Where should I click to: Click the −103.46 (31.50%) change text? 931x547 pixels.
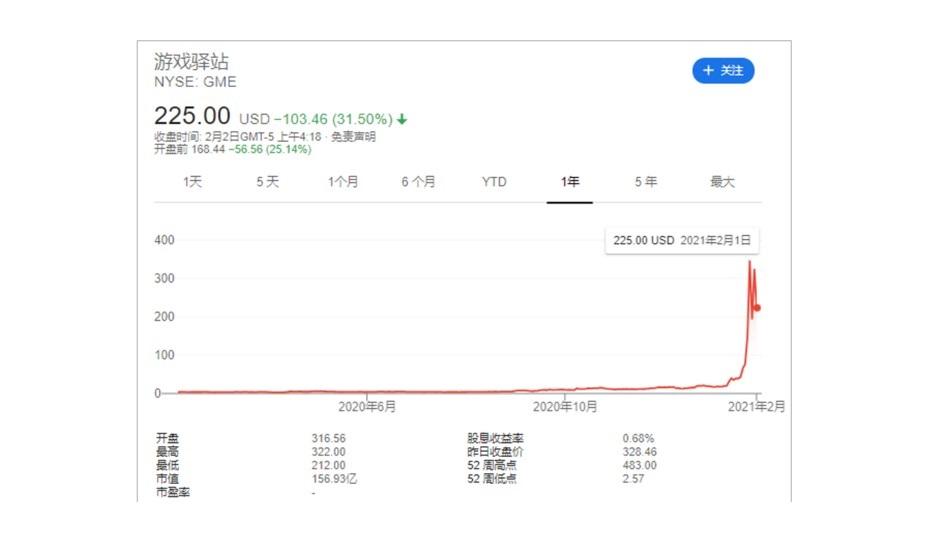pos(333,119)
